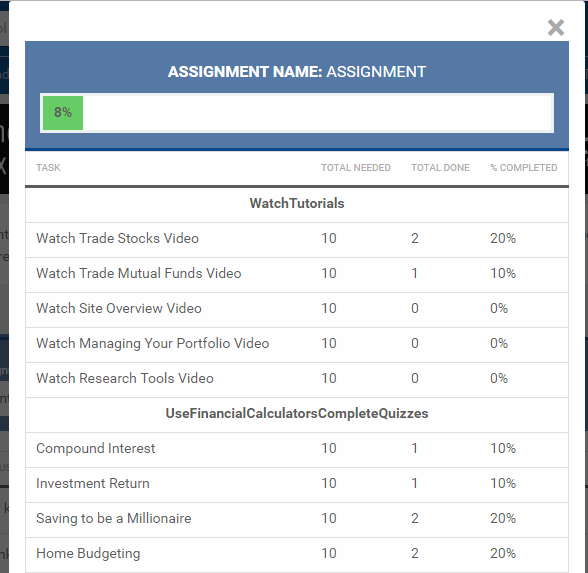Select the TASK column header
Screen dimensions: 588x573
click(x=48, y=168)
